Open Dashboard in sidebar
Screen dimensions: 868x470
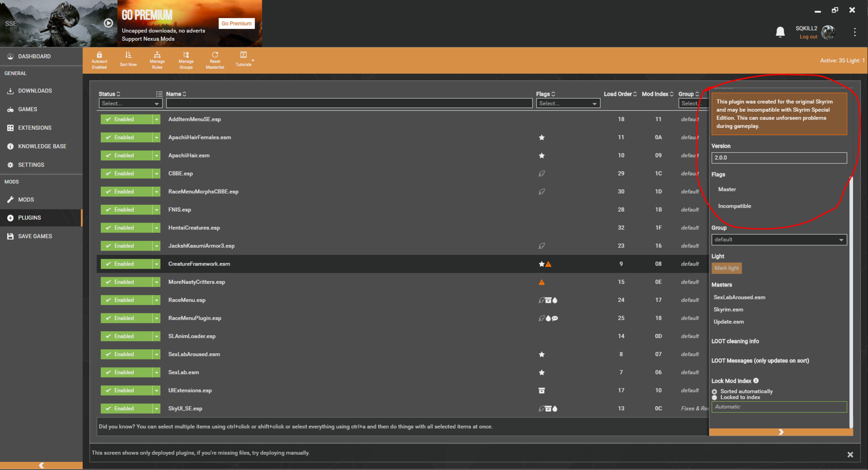tap(41, 57)
